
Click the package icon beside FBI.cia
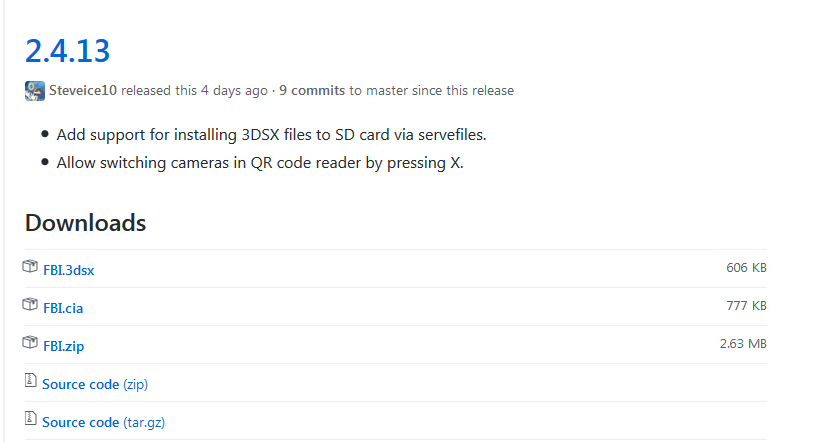point(30,304)
